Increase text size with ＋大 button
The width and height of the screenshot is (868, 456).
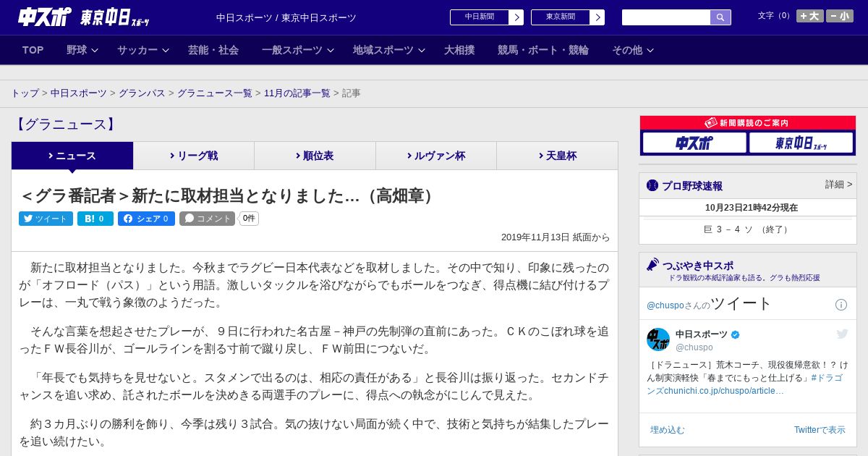810,16
